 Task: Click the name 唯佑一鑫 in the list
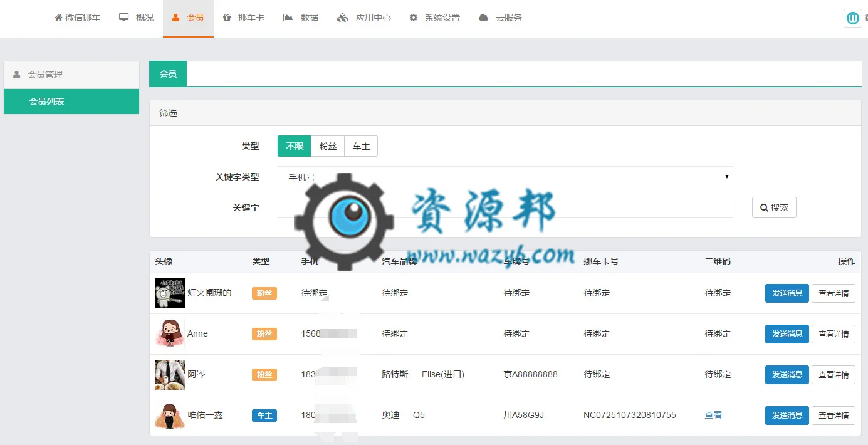(206, 415)
